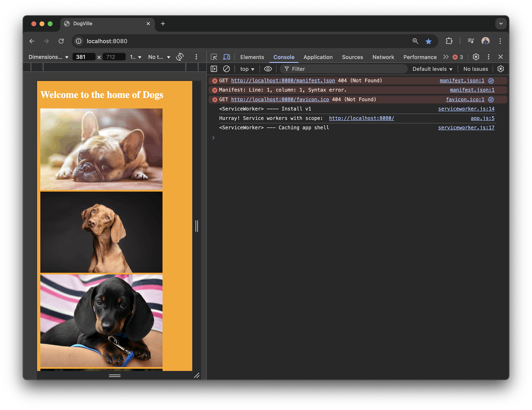Switch to the Network tab
Image resolution: width=532 pixels, height=410 pixels.
(x=383, y=57)
